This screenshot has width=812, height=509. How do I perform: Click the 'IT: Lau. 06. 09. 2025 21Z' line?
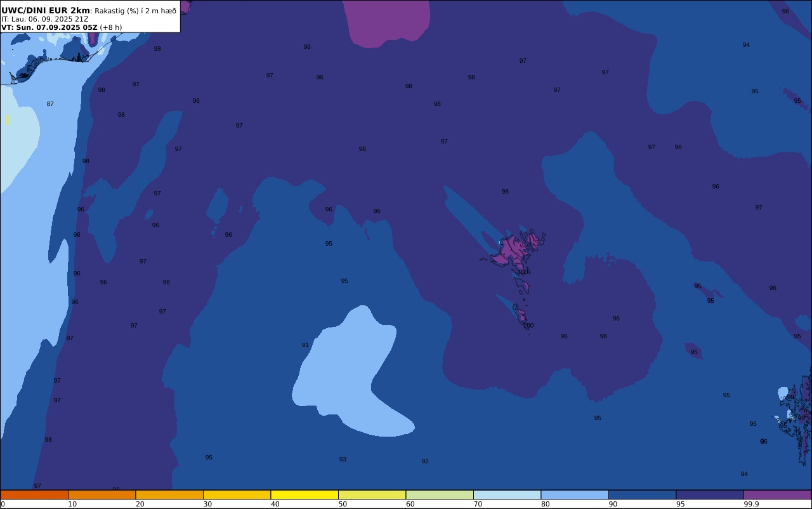coord(45,19)
